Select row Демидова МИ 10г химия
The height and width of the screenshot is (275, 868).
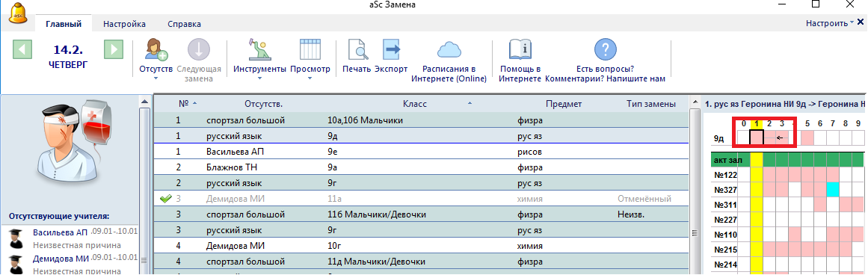pyautogui.click(x=421, y=246)
